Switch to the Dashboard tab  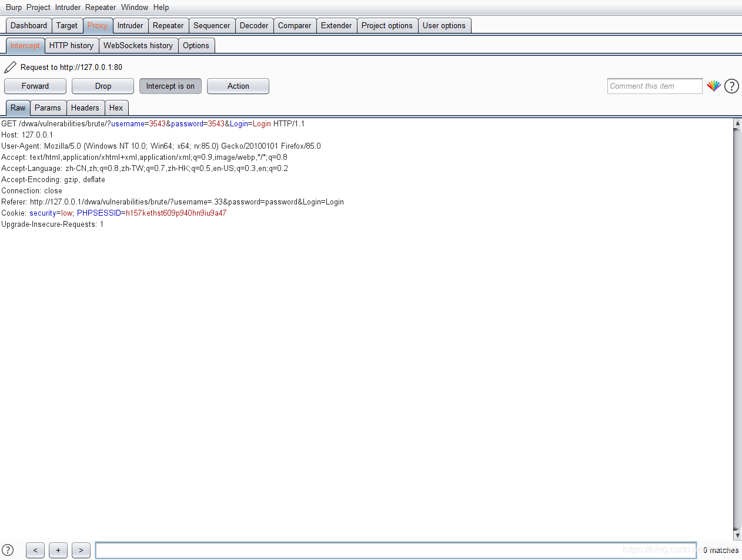(29, 26)
